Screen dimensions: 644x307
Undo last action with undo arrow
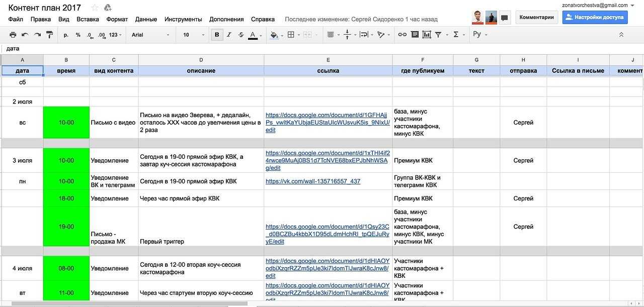pyautogui.click(x=25, y=35)
